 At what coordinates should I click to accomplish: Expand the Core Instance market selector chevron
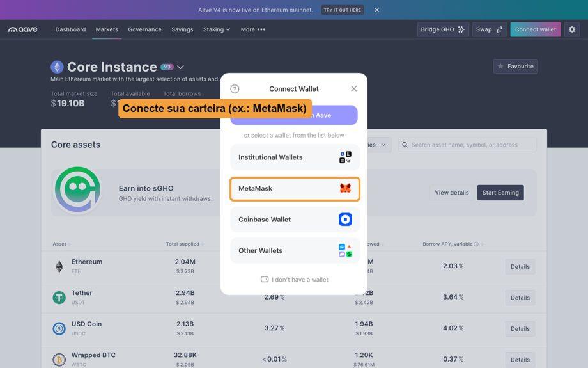pyautogui.click(x=180, y=67)
